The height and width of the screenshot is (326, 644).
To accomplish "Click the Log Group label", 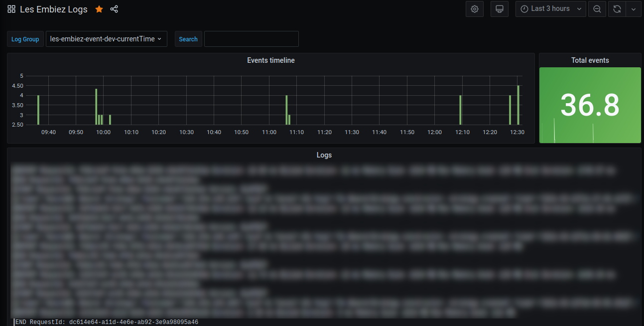I will pos(25,39).
